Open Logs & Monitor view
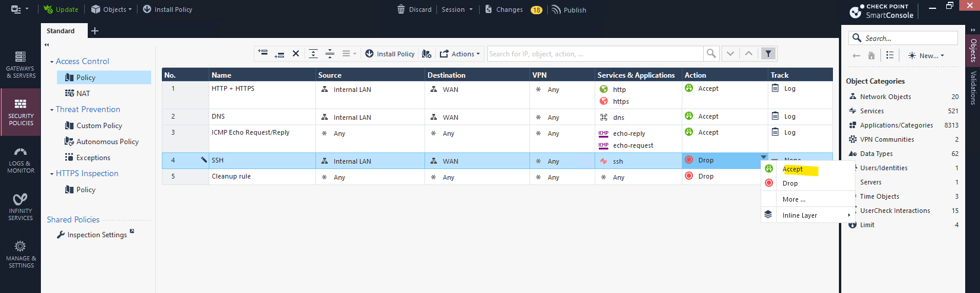This screenshot has height=293, width=980. tap(21, 160)
